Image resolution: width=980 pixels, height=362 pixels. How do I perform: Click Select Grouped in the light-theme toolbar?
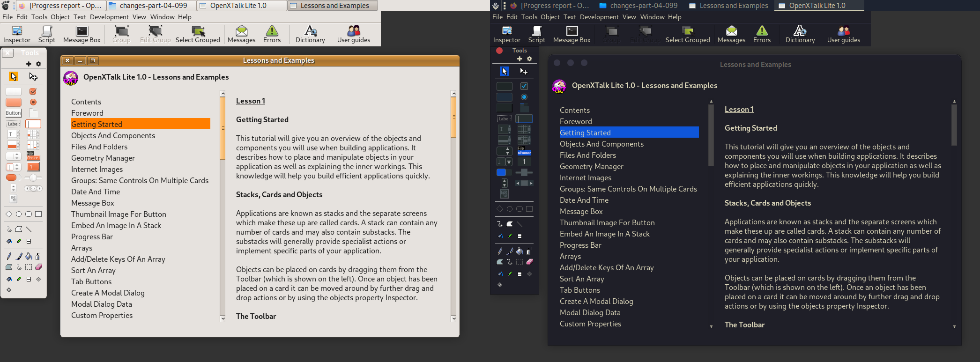pyautogui.click(x=198, y=34)
